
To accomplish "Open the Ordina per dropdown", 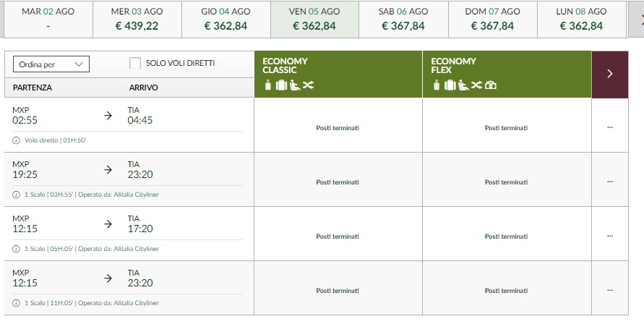I will (x=51, y=64).
